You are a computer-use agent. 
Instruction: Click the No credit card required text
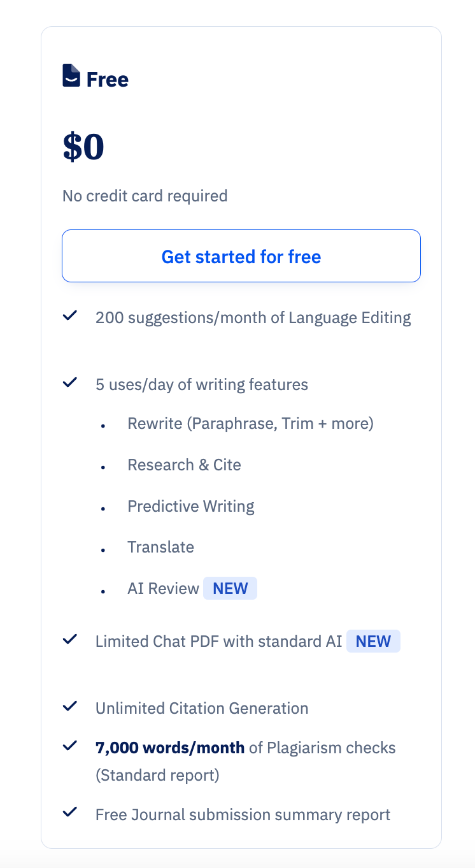pyautogui.click(x=145, y=196)
